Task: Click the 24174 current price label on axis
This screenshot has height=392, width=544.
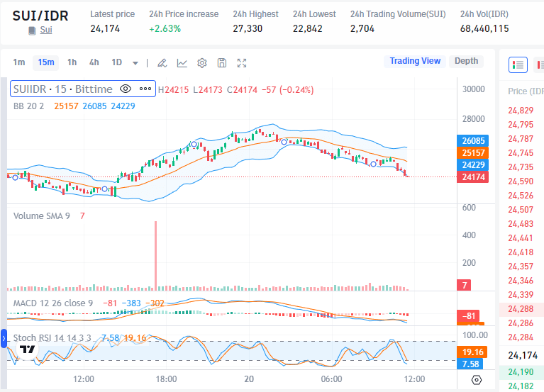Action: tap(473, 177)
